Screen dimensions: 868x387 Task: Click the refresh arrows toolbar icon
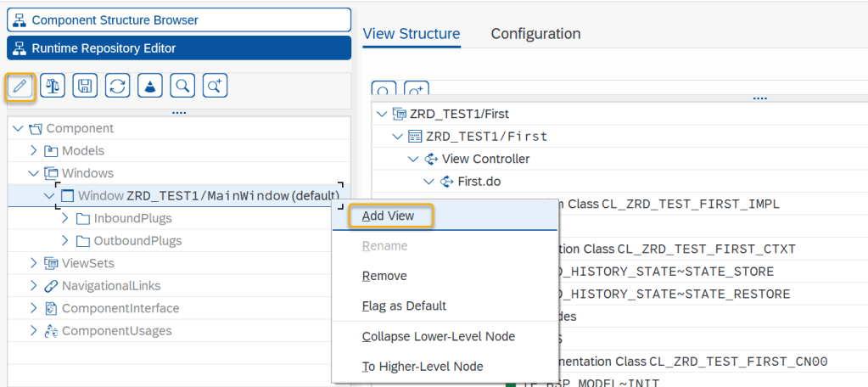117,85
